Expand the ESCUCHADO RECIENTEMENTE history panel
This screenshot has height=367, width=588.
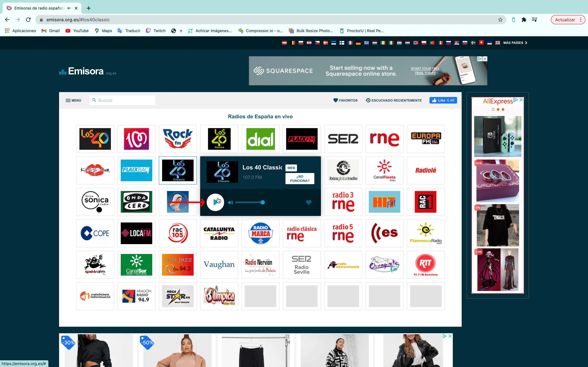[x=394, y=100]
